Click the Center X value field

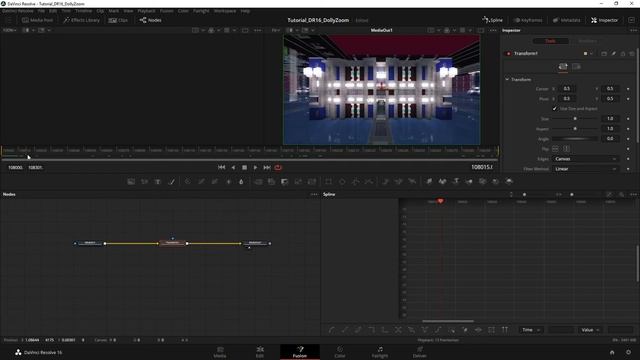tap(567, 89)
